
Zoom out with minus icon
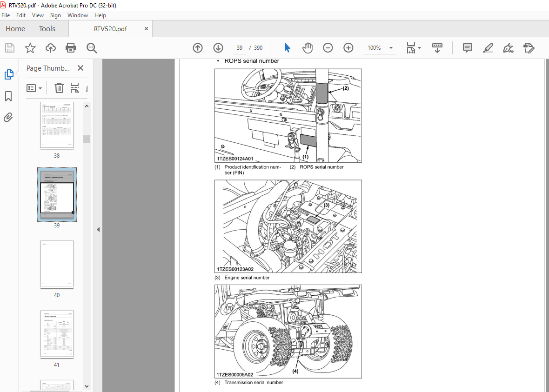[x=328, y=48]
